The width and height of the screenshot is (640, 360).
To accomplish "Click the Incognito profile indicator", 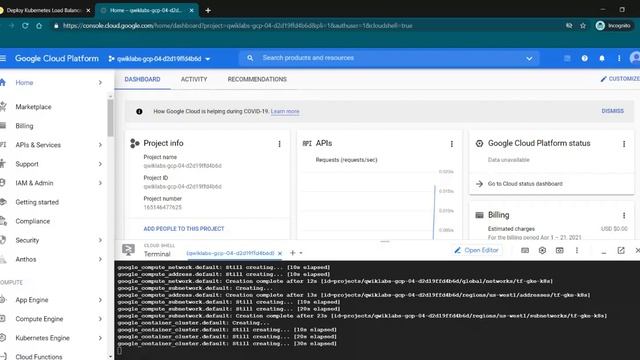I will click(x=613, y=26).
